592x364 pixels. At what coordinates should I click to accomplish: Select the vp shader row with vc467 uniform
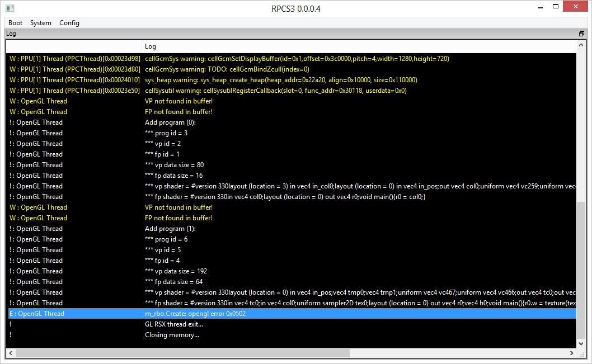[x=292, y=292]
